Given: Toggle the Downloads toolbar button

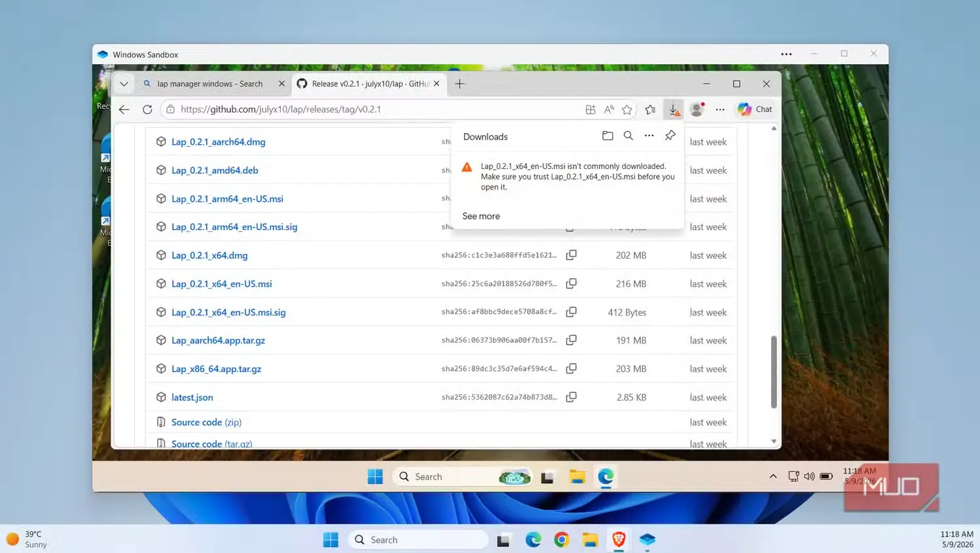Looking at the screenshot, I should coord(674,109).
